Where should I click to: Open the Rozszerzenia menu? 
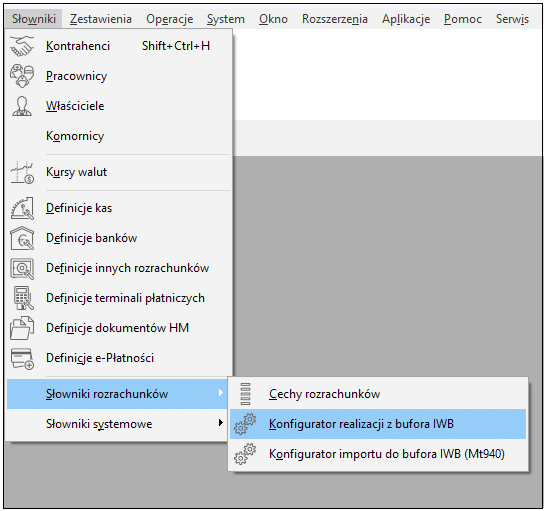(335, 19)
